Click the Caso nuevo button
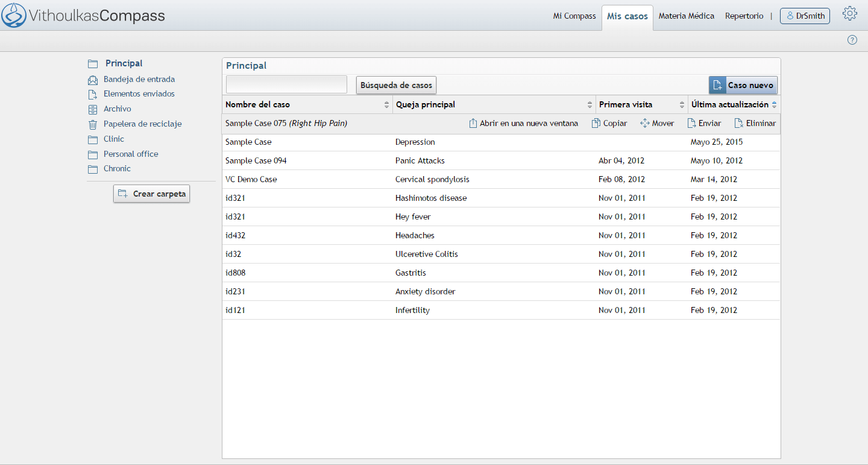Image resolution: width=868 pixels, height=465 pixels. pyautogui.click(x=743, y=85)
